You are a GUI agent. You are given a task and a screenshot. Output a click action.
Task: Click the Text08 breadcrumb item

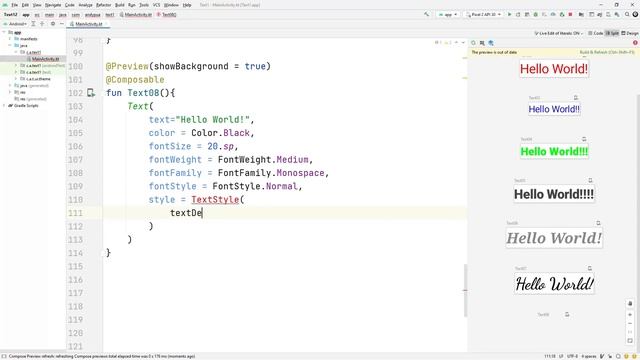[x=167, y=15]
